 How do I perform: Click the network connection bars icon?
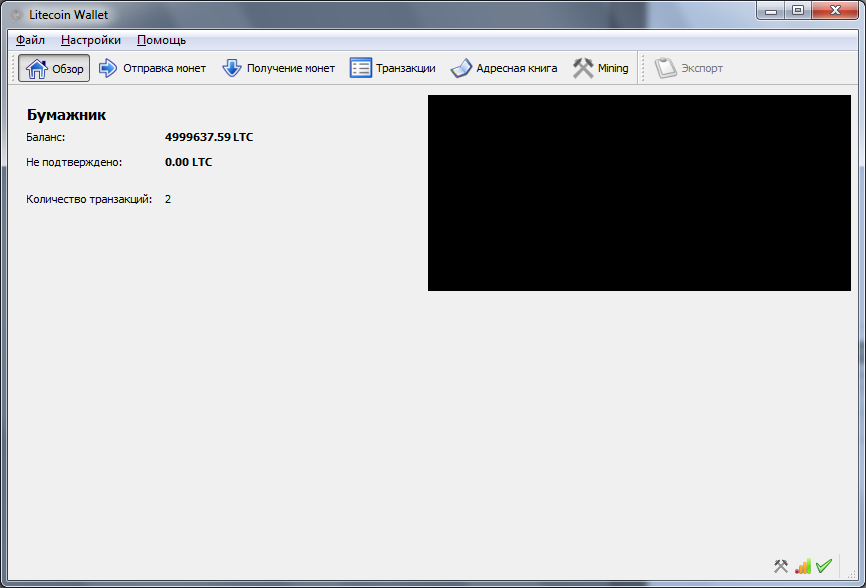coord(803,566)
